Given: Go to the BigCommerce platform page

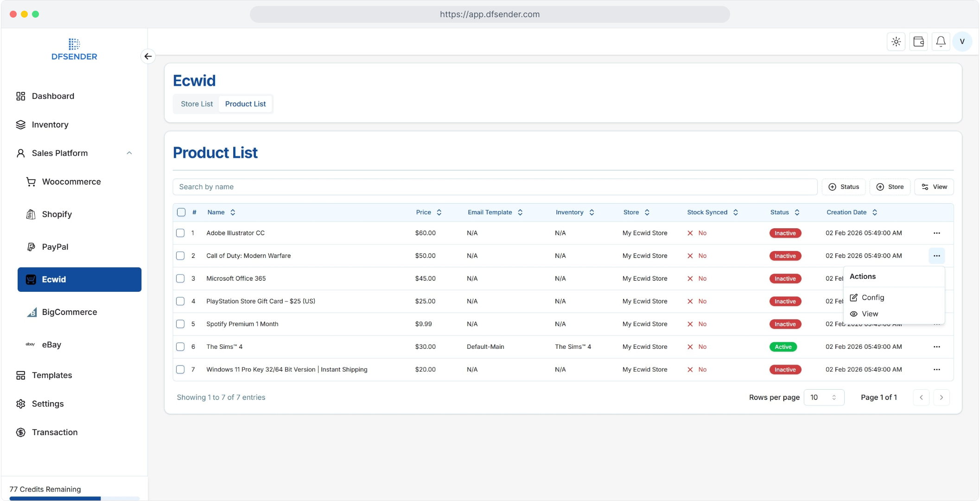Looking at the screenshot, I should tap(70, 312).
